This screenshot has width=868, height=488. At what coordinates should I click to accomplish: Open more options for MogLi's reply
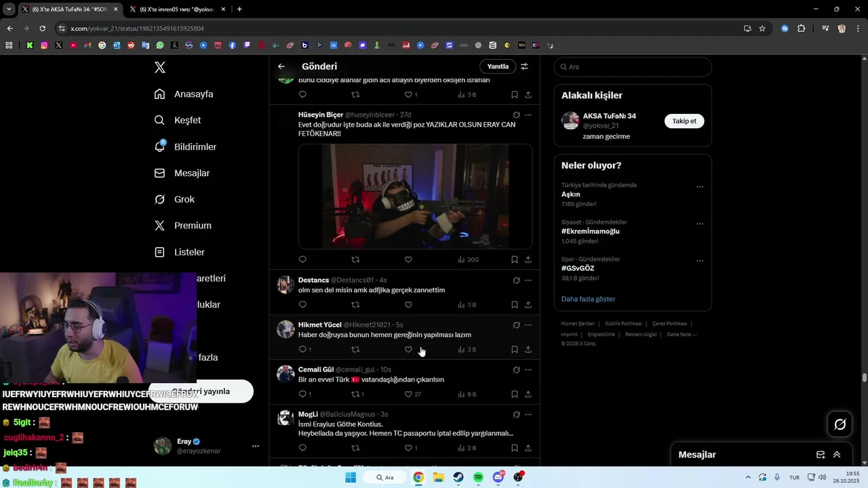point(528,415)
